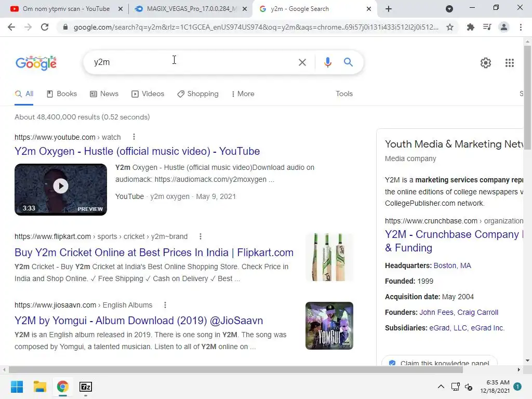Open Google settings gear
The image size is (532, 399).
click(x=486, y=63)
